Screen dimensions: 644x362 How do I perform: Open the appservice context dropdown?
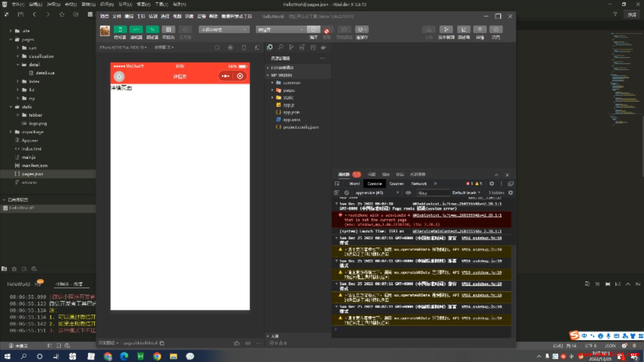pyautogui.click(x=377, y=193)
